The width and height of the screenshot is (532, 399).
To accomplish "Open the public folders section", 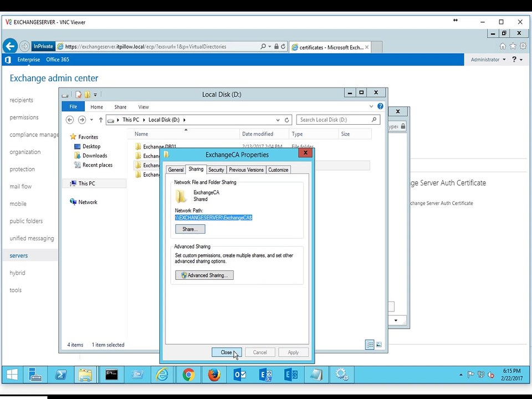I will coord(26,221).
